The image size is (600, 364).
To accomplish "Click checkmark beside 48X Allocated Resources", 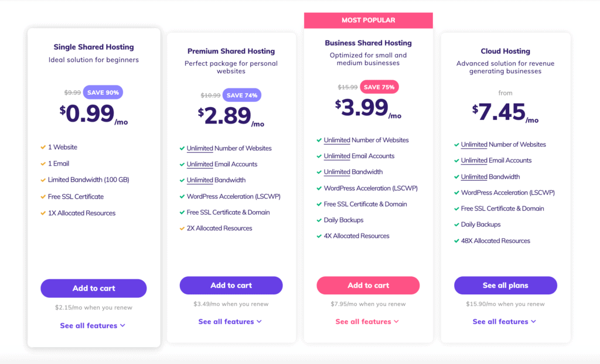I will tap(456, 241).
